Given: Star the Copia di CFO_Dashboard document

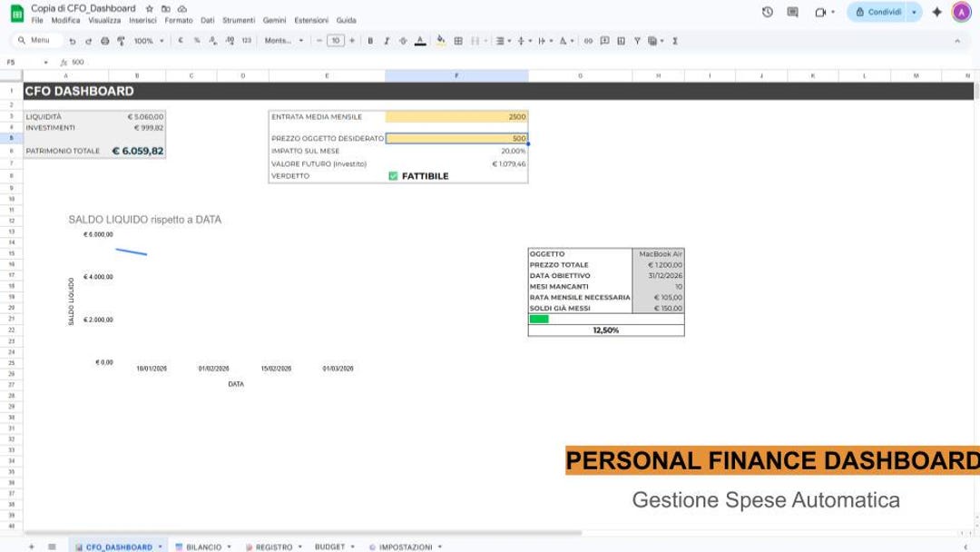Looking at the screenshot, I should pyautogui.click(x=150, y=9).
